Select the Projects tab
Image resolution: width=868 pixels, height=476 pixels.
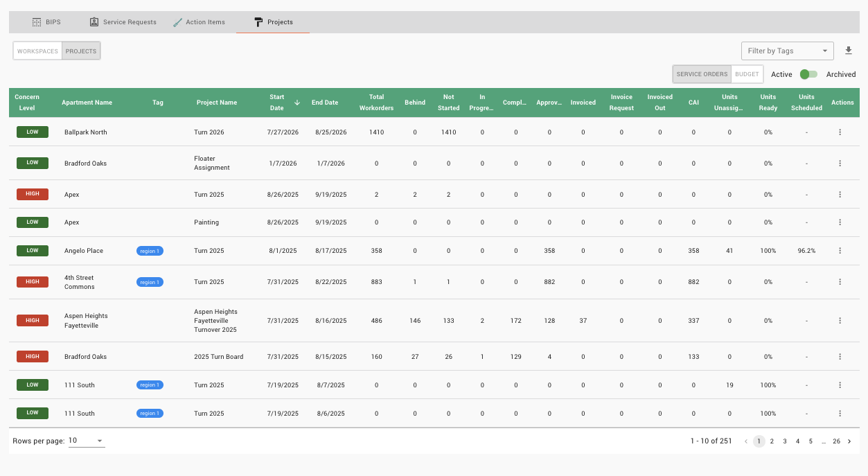click(x=273, y=22)
